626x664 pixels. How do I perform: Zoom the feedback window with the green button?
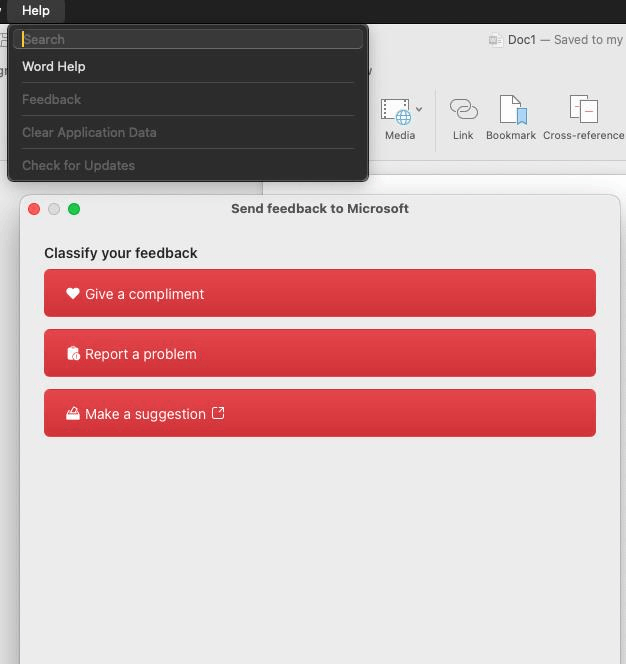(x=74, y=209)
